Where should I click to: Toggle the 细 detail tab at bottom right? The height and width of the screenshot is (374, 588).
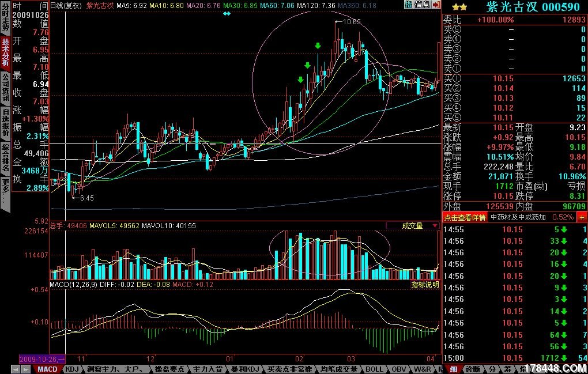tap(454, 369)
